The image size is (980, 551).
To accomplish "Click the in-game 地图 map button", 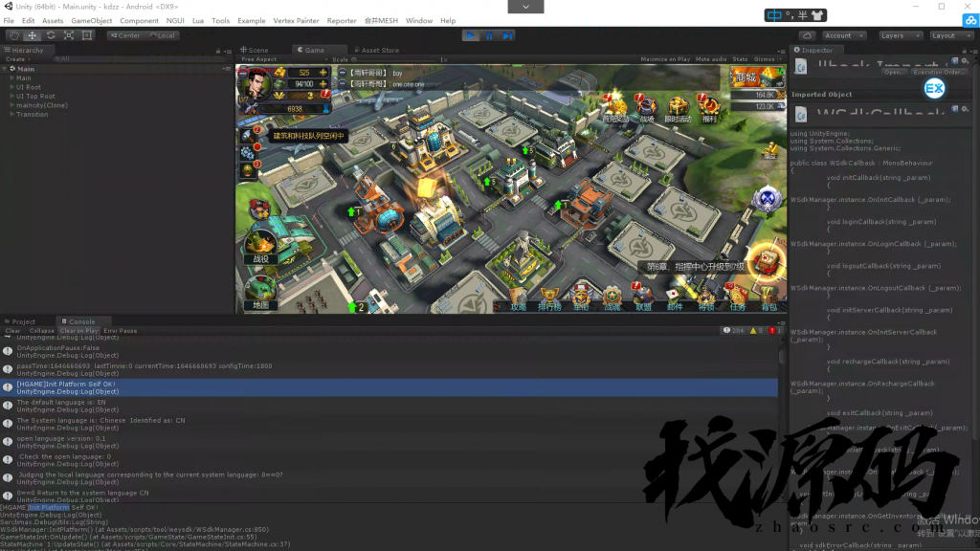I will tap(260, 294).
